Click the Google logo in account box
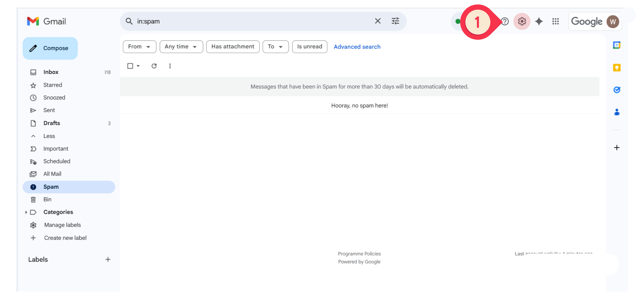 point(586,22)
